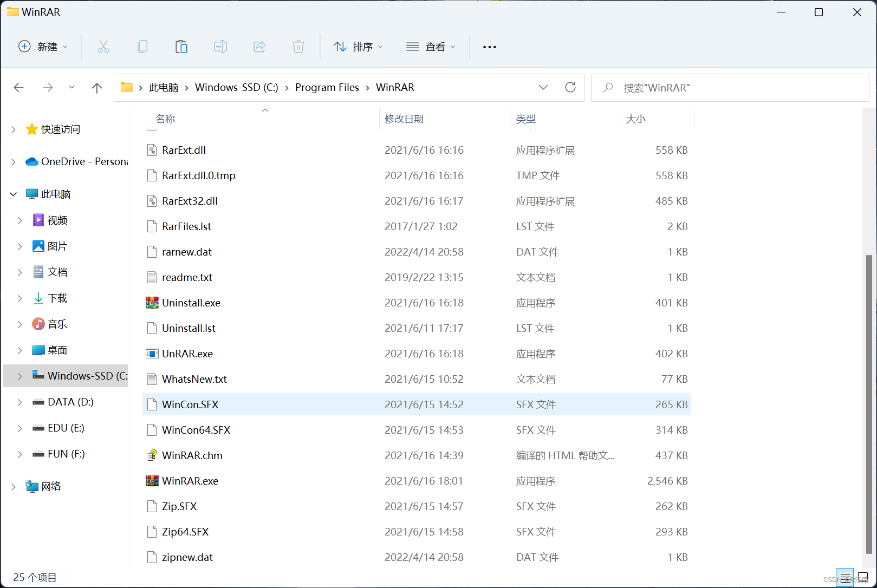Select EDU (E:) drive in navigation pane
The height and width of the screenshot is (588, 877).
(66, 428)
